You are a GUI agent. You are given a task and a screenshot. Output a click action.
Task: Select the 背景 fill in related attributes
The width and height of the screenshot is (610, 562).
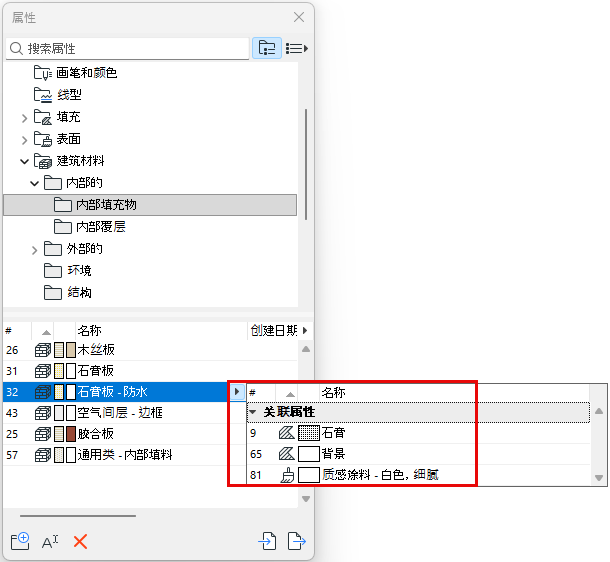(418, 454)
